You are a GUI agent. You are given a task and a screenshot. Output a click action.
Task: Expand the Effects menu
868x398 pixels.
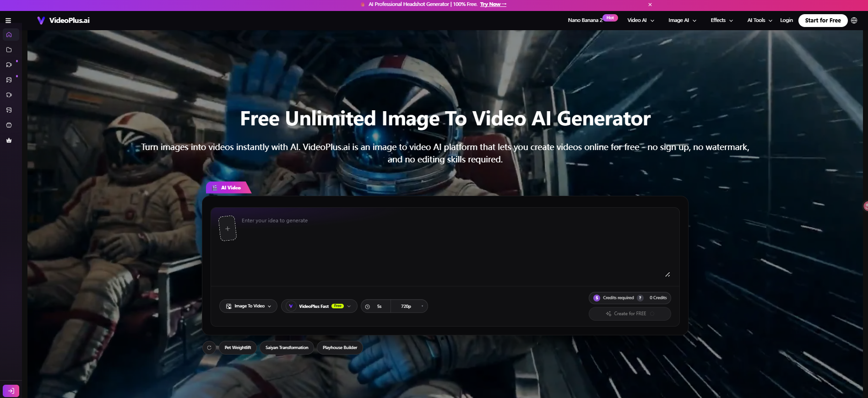point(722,21)
